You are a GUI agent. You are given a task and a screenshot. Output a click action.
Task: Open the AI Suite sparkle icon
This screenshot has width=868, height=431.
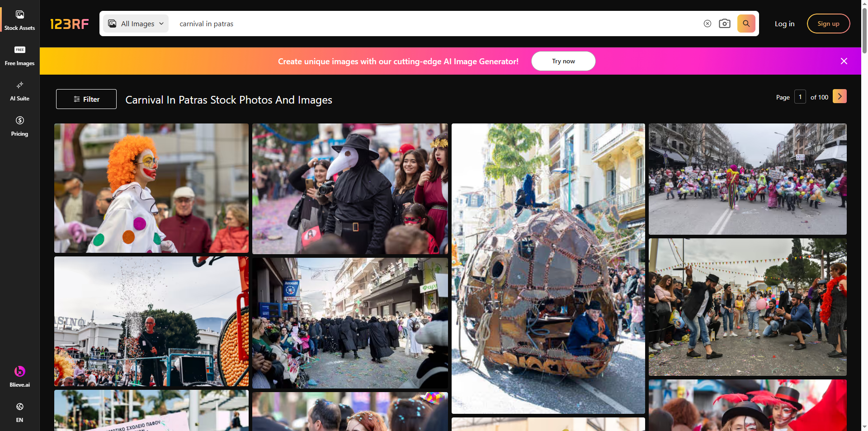(19, 85)
